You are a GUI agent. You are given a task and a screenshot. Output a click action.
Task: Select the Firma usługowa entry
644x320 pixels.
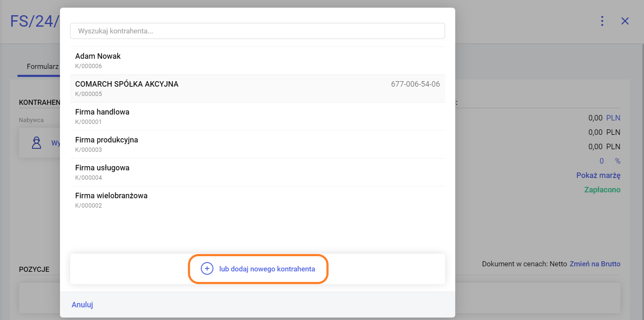102,168
